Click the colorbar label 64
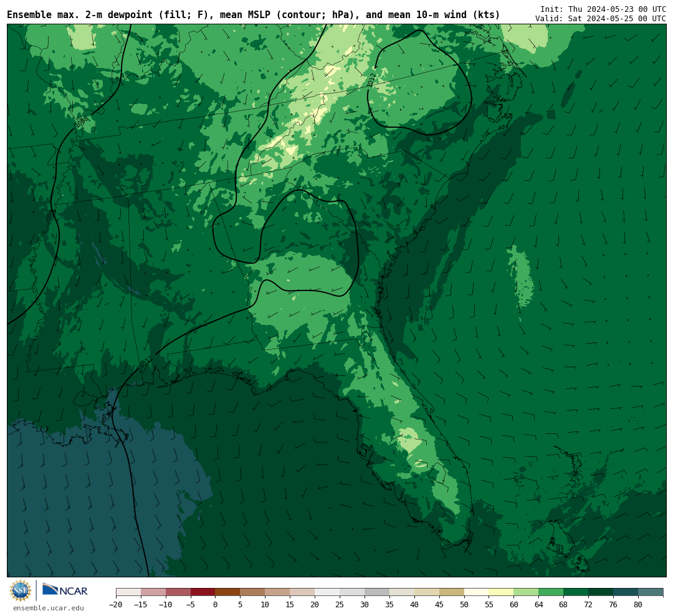Screen dimensions: 673x616 [539, 605]
